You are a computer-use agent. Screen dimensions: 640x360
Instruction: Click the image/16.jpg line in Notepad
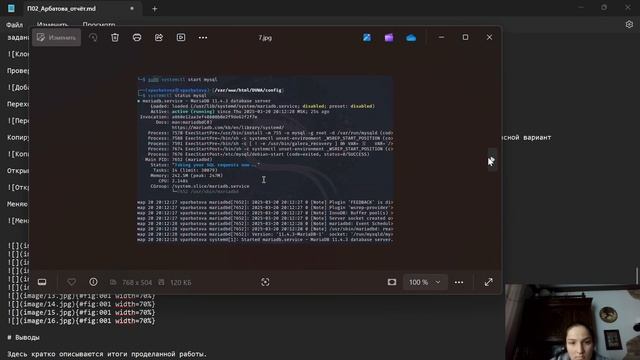tap(82, 321)
